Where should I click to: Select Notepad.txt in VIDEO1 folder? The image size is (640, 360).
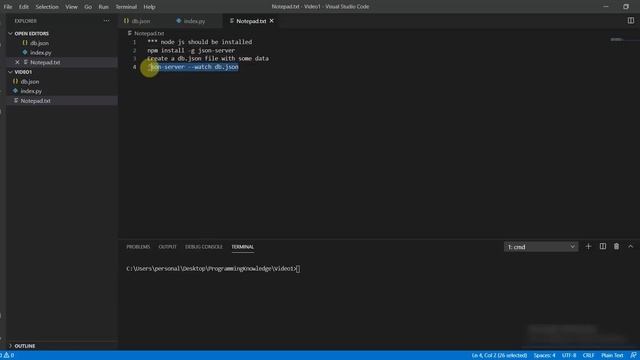click(36, 101)
